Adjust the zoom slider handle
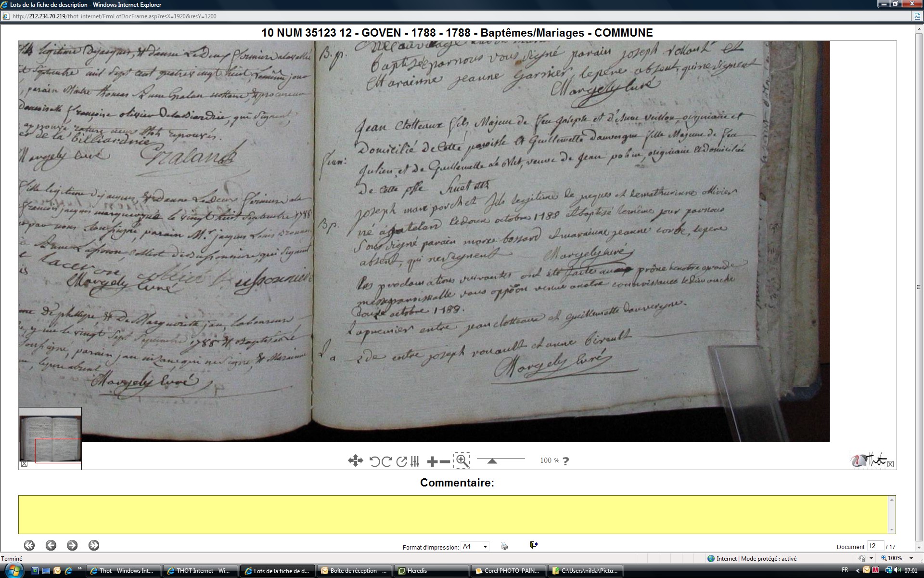This screenshot has height=578, width=924. tap(492, 461)
